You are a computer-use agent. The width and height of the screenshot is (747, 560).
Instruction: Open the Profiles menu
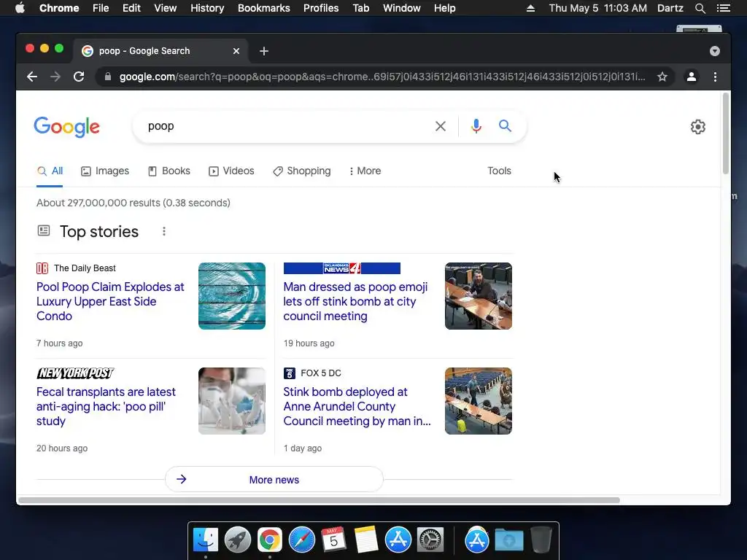pyautogui.click(x=321, y=8)
